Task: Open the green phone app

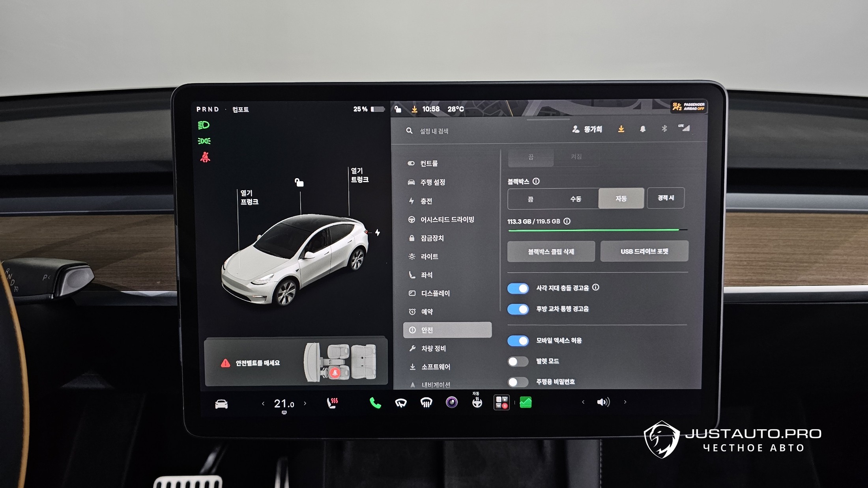Action: [x=375, y=403]
